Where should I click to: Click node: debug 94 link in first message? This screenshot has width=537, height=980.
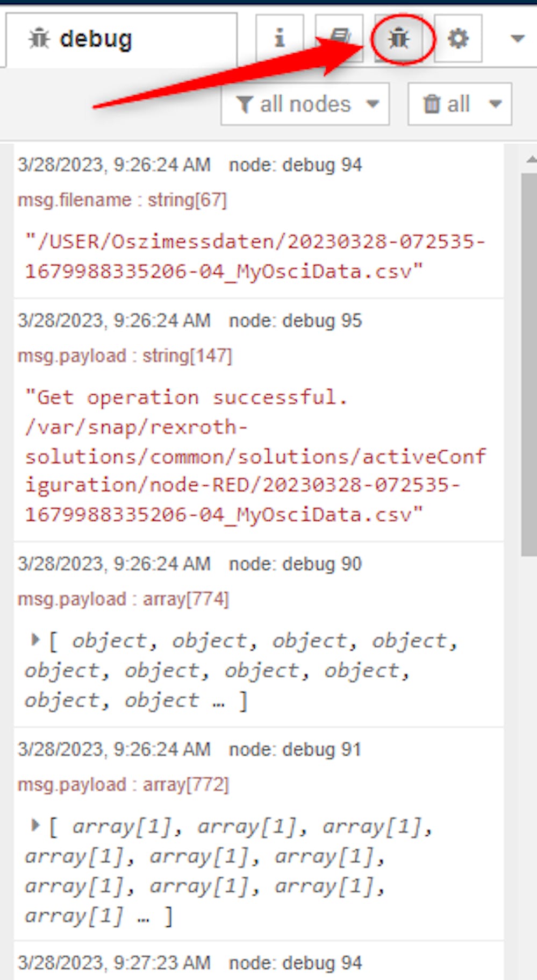pyautogui.click(x=295, y=165)
